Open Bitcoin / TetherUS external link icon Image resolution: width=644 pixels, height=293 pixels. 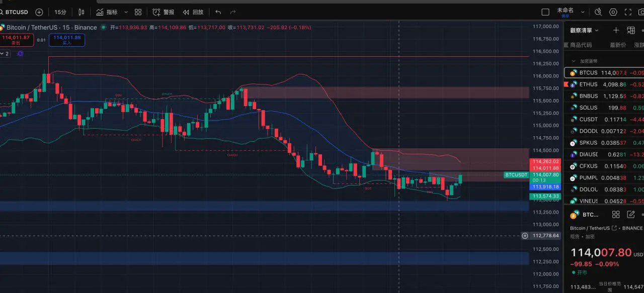click(615, 228)
